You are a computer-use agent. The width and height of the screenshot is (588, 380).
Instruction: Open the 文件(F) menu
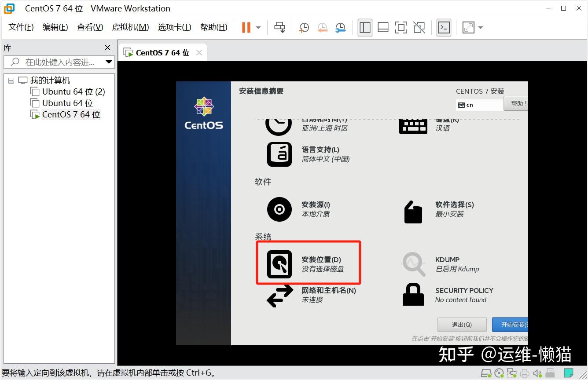tap(21, 27)
